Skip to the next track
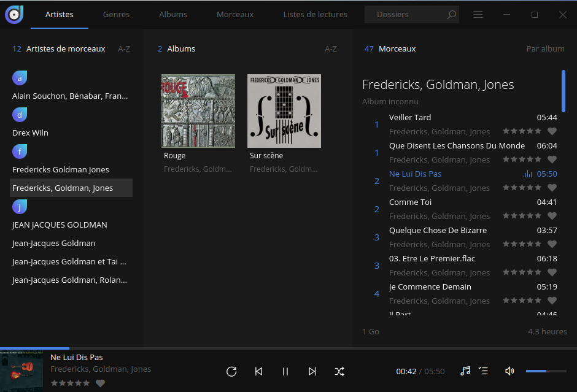 [x=312, y=371]
